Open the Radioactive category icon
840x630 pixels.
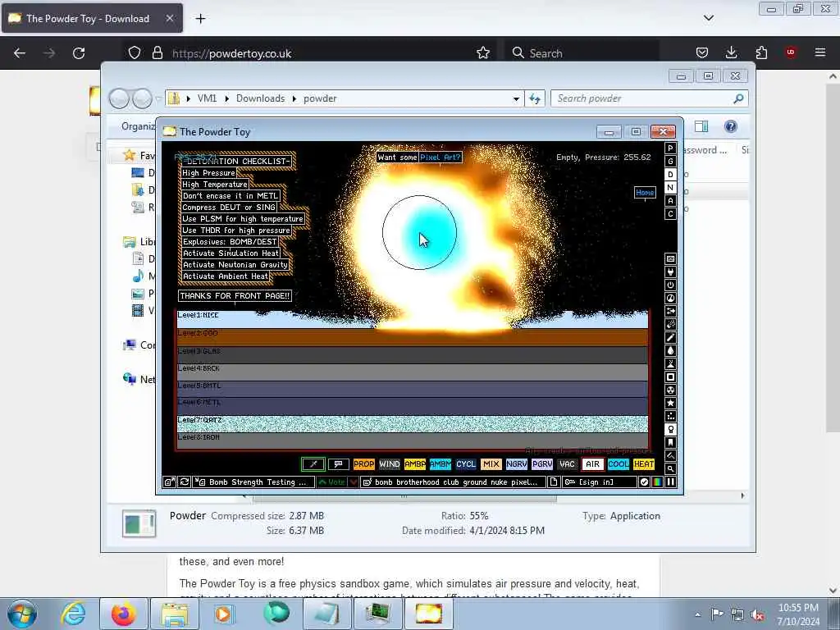pos(670,390)
